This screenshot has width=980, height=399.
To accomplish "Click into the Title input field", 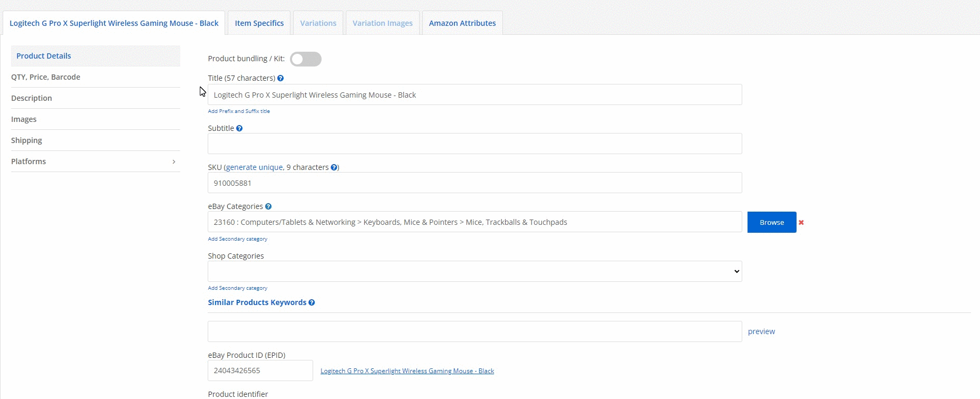I will (x=474, y=94).
